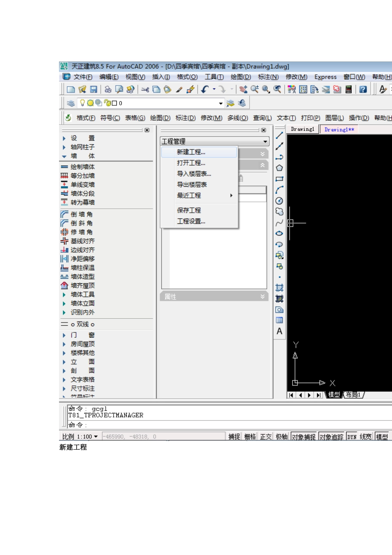This screenshot has width=392, height=555.
Task: Toggle 线宽 lineweight display in status bar
Action: pos(366,437)
